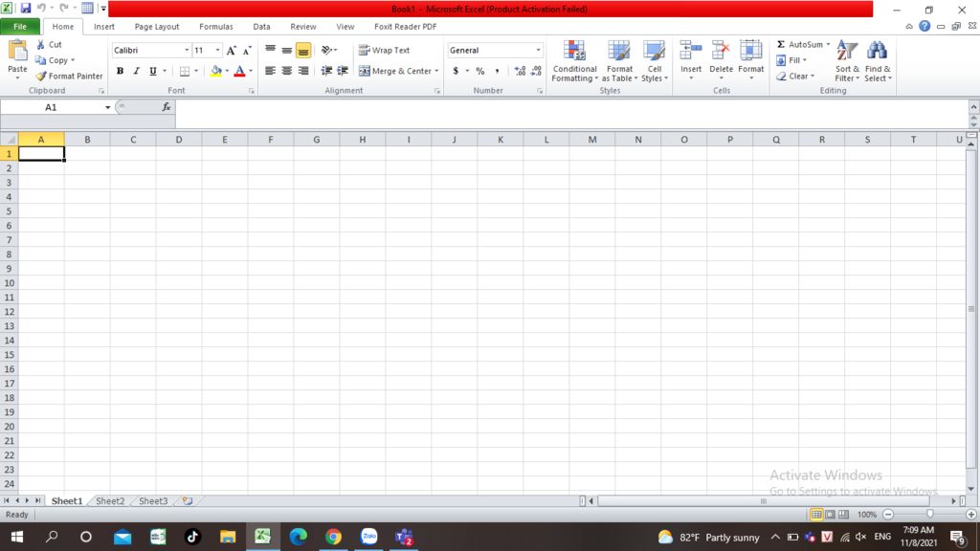Screen dimensions: 980x551
Task: Click the Insert Function fx icon
Action: click(167, 107)
